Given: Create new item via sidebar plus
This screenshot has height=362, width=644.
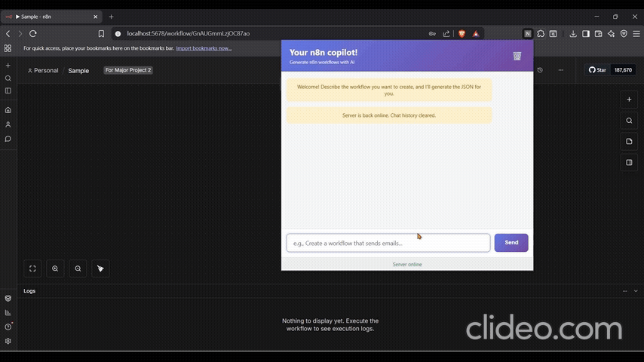Looking at the screenshot, I should 8,66.
